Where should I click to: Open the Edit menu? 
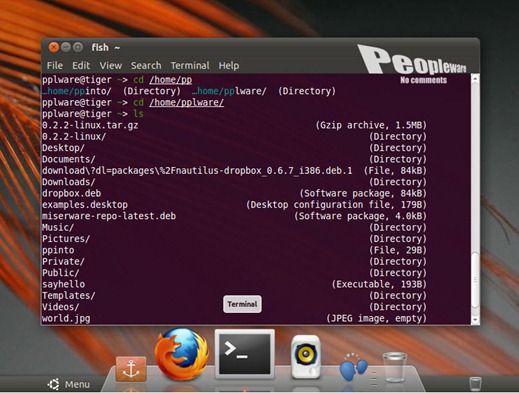pos(81,66)
